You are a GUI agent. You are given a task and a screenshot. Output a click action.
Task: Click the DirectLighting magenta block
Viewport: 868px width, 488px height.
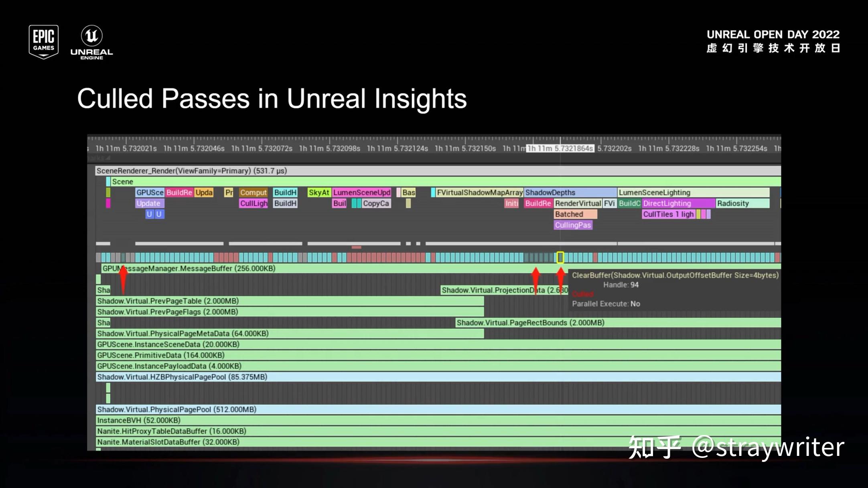click(x=678, y=203)
